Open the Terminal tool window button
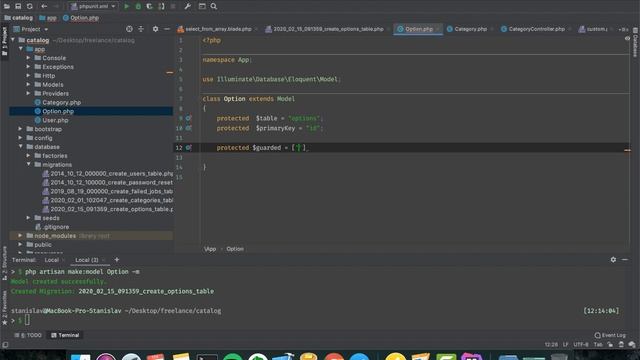This screenshot has width=640, height=360. pyautogui.click(x=65, y=335)
